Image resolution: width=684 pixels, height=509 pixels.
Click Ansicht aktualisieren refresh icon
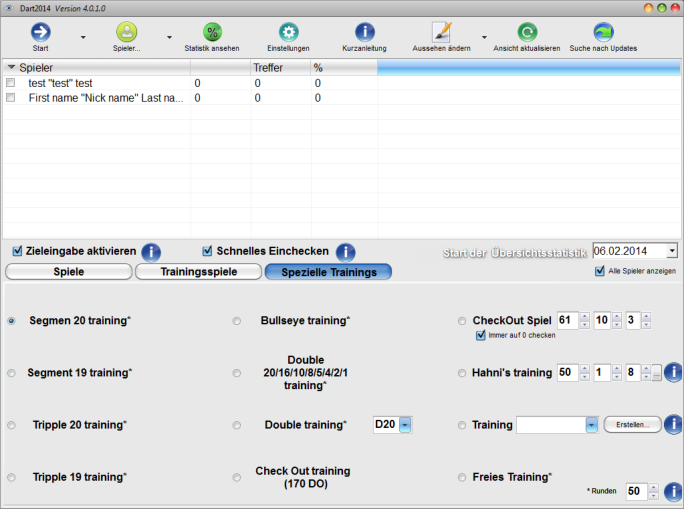pyautogui.click(x=527, y=32)
